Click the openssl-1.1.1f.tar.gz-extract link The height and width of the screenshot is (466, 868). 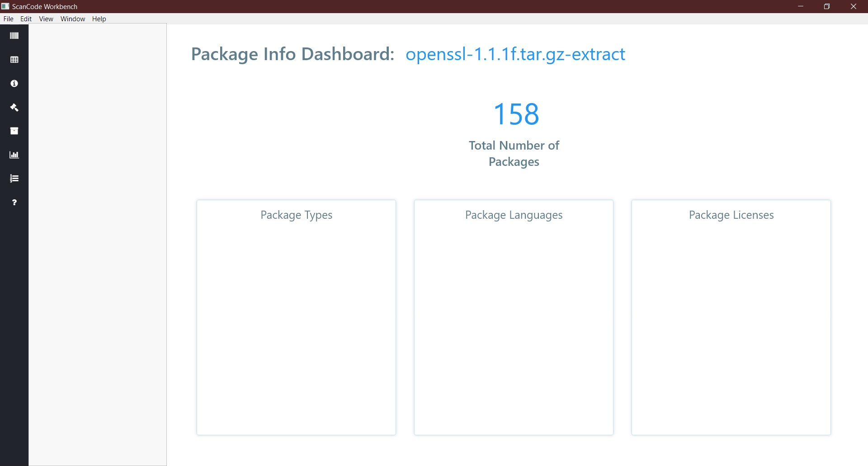[515, 54]
